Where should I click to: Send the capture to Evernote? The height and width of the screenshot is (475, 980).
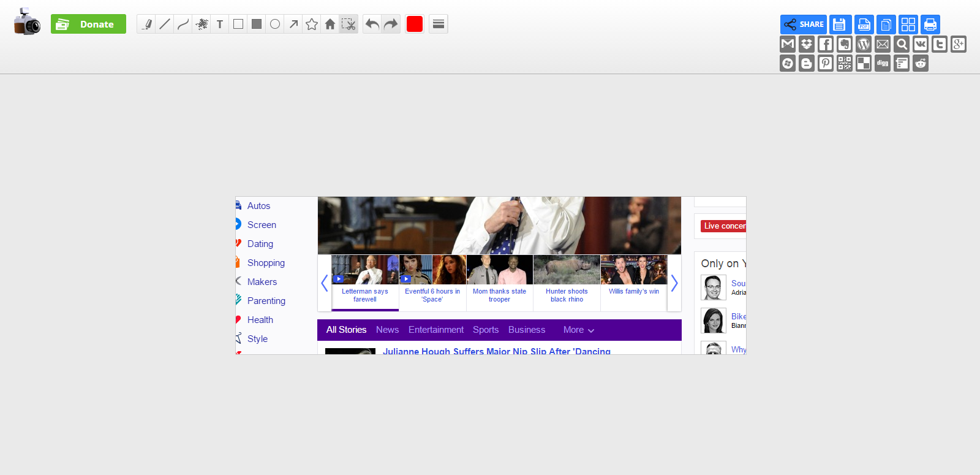[845, 44]
